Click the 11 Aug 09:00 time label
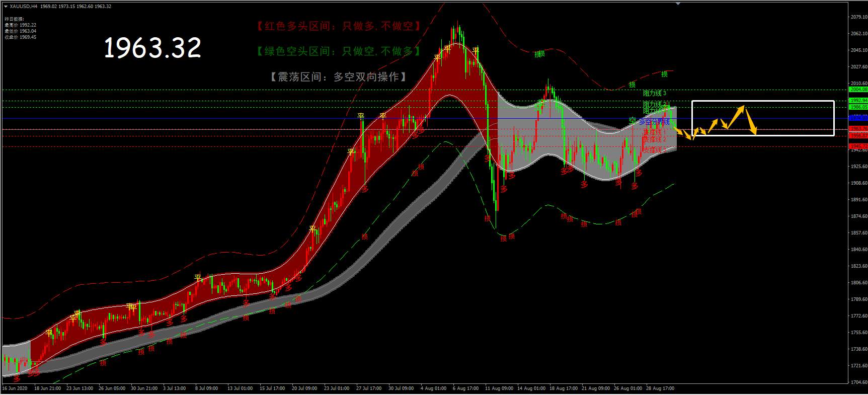 (x=499, y=388)
